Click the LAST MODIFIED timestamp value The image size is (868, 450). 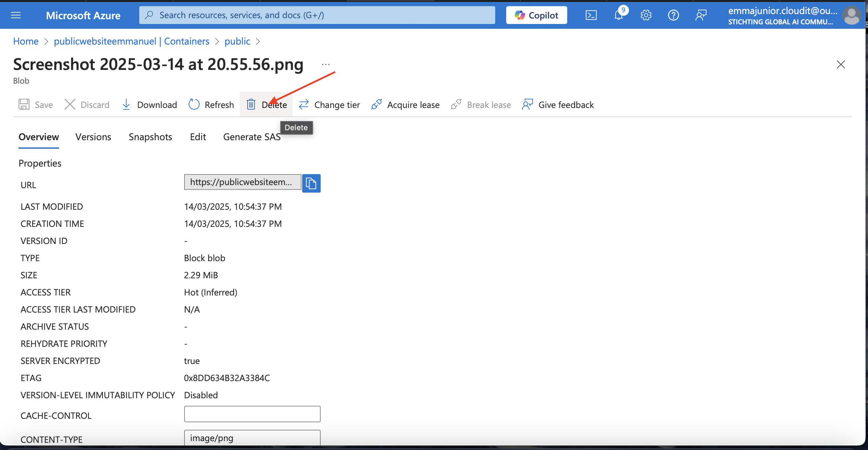(233, 206)
